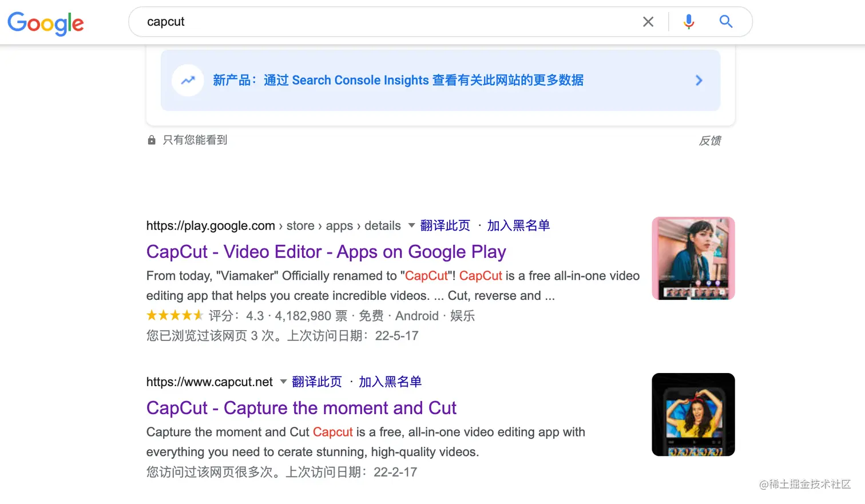Click the 您已浏览过该网页 3 次 text
This screenshot has height=504, width=865.
(210, 336)
